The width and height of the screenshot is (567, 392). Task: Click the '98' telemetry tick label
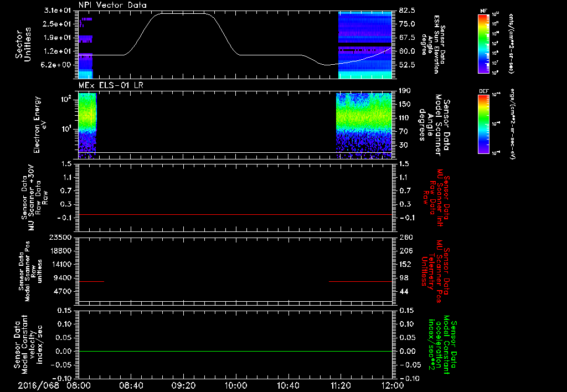(404, 278)
